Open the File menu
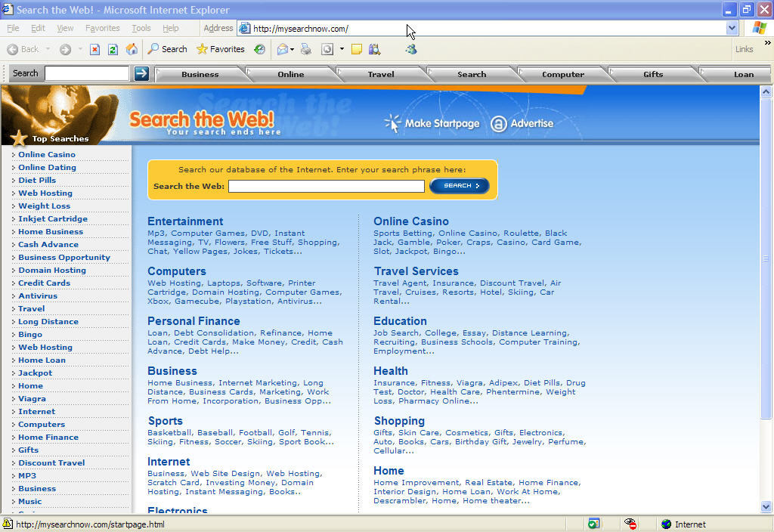Image resolution: width=774 pixels, height=532 pixels. pos(14,28)
